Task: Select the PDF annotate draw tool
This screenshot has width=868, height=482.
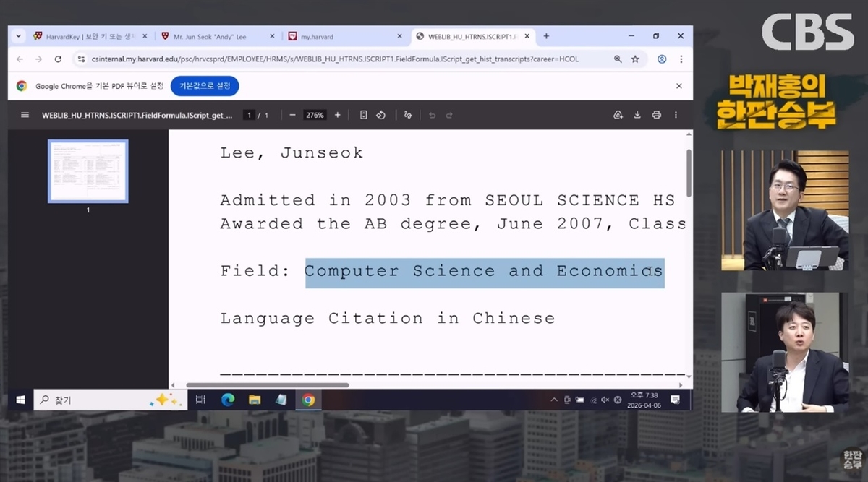Action: [408, 115]
